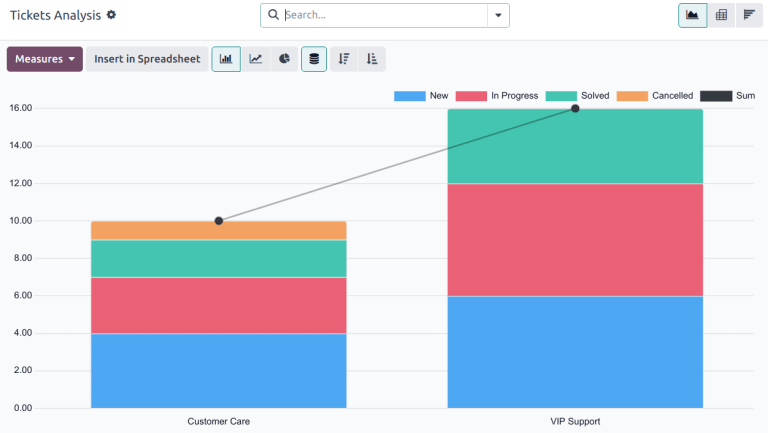Switch to bar chart mode
This screenshot has height=433, width=768.
(226, 59)
